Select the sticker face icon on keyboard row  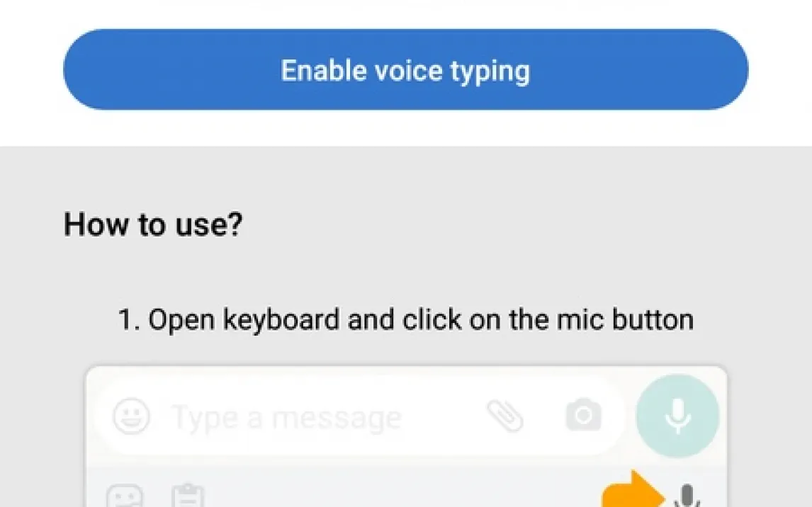(x=124, y=496)
